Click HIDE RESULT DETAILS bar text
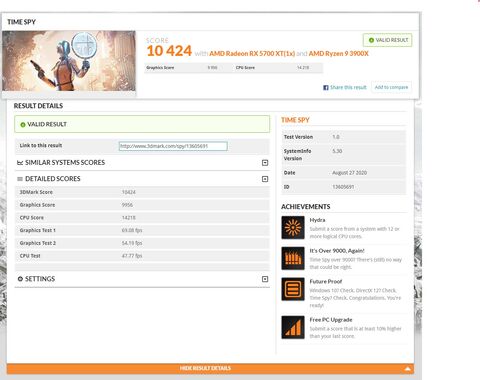 pos(205,368)
